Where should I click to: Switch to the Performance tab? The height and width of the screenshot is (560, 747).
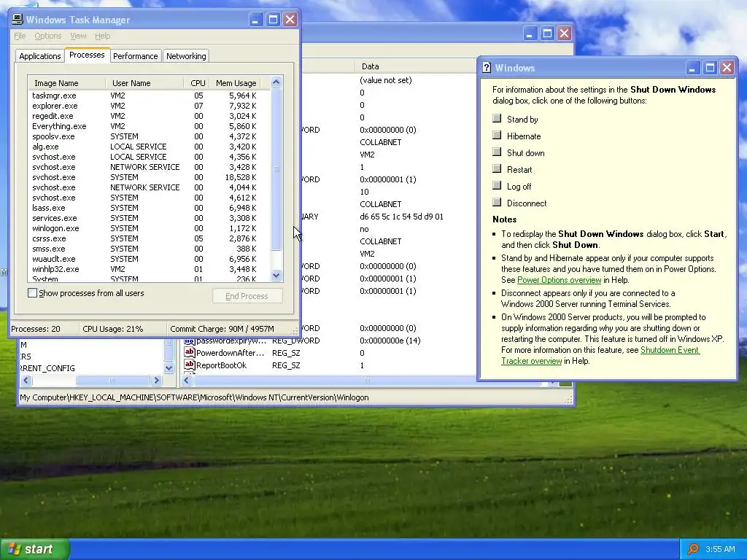click(135, 56)
